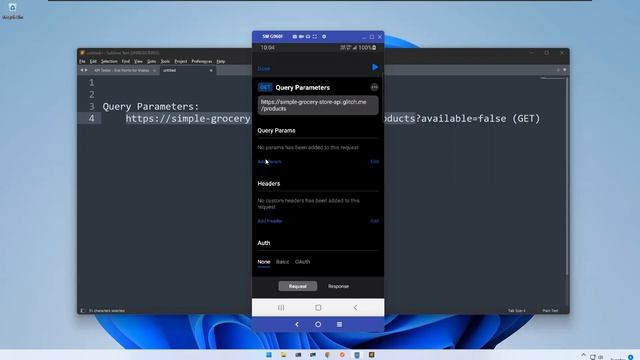
Task: Open Tools menu in Sublime Text
Action: [x=165, y=61]
